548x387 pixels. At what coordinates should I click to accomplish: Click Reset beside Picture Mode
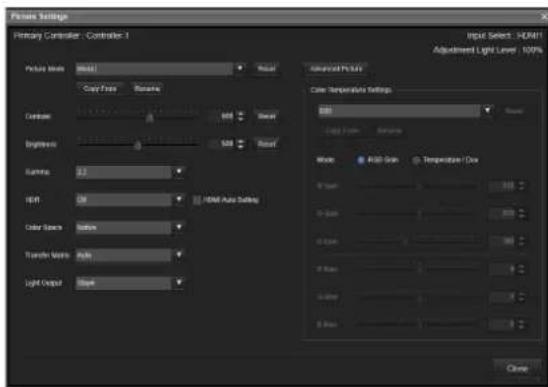tap(266, 69)
